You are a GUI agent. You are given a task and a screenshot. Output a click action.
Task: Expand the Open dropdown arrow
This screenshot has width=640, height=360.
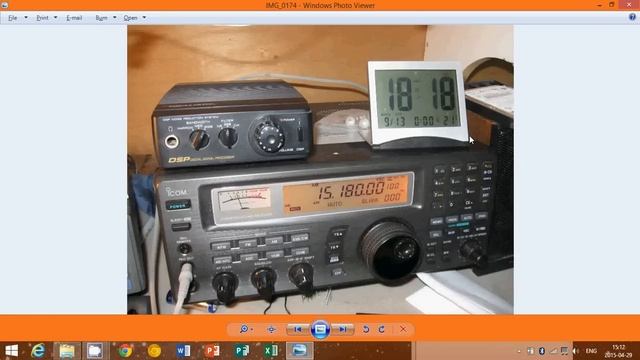[144, 18]
